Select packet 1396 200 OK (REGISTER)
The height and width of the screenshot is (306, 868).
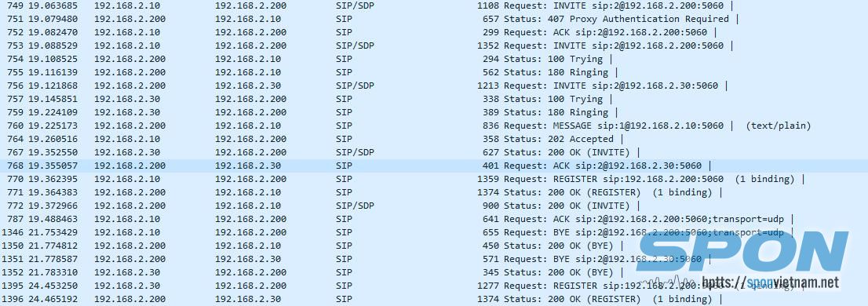tap(434, 299)
